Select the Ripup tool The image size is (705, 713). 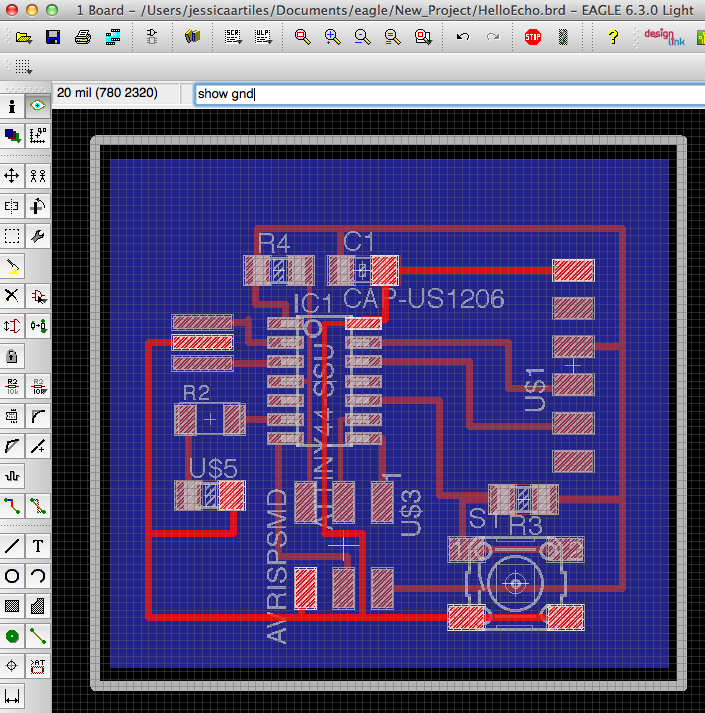[38, 506]
